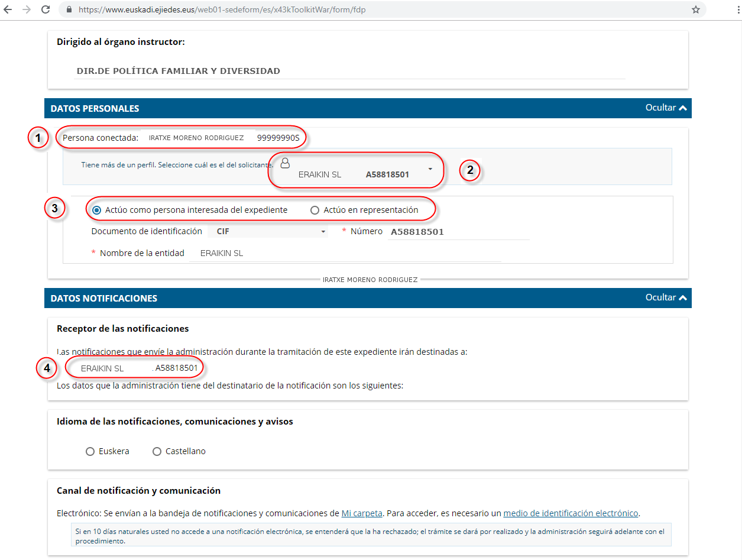
Task: Open the 'Documento de identificación' CIF dropdown
Action: pos(267,232)
